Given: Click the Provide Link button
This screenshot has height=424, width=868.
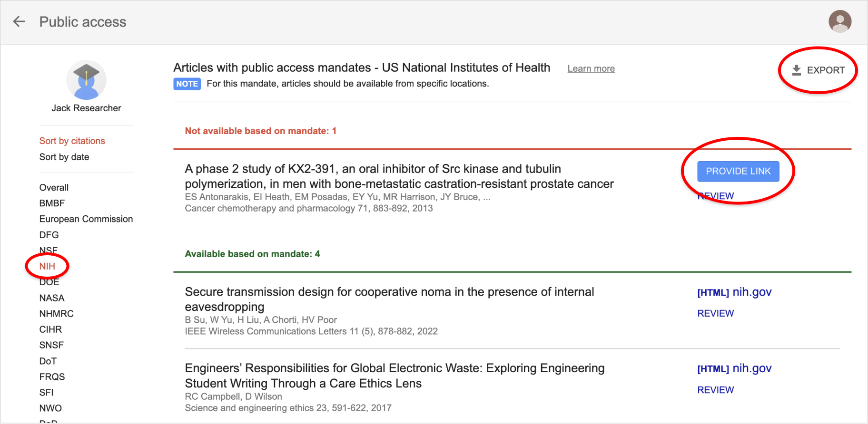Looking at the screenshot, I should [738, 171].
